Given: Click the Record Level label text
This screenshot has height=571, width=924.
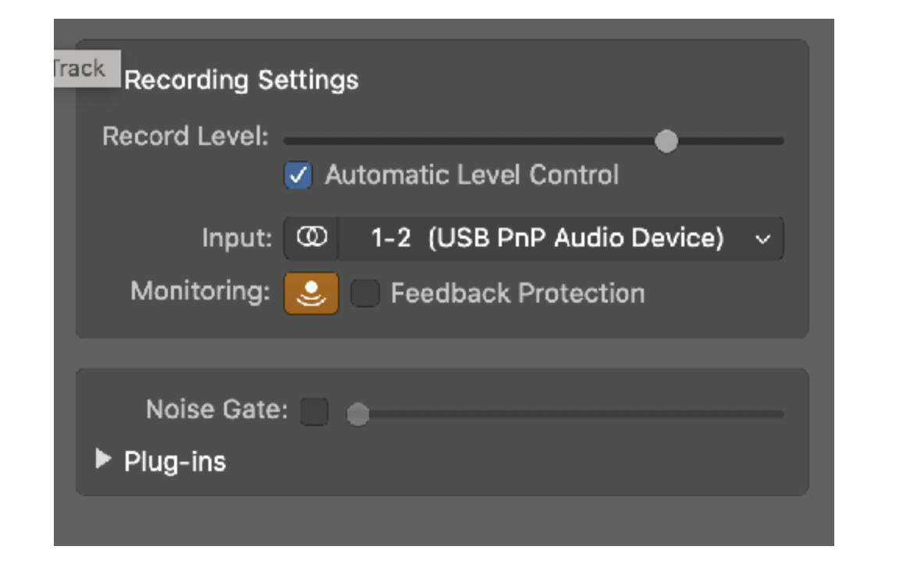Looking at the screenshot, I should [x=185, y=137].
